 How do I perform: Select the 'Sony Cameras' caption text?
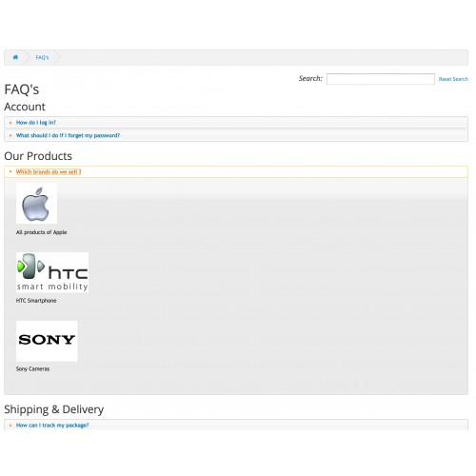click(32, 368)
